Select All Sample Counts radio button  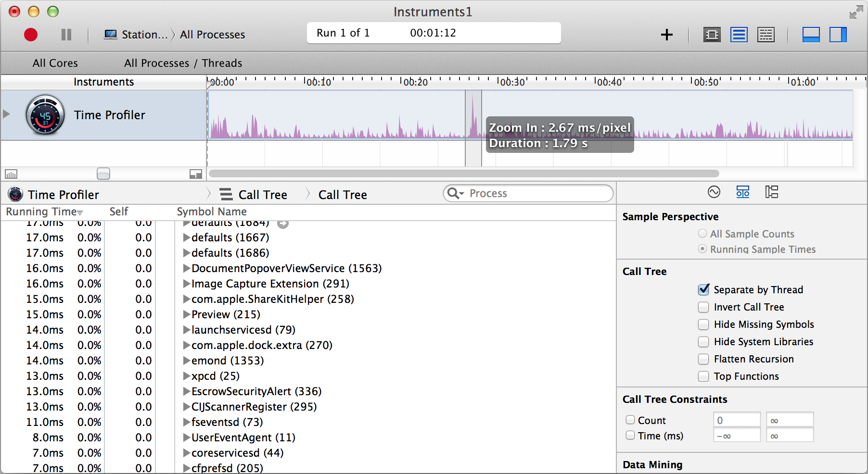(x=702, y=234)
